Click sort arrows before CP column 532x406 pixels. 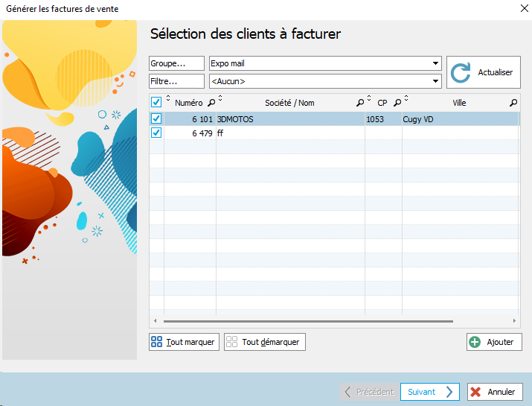369,98
